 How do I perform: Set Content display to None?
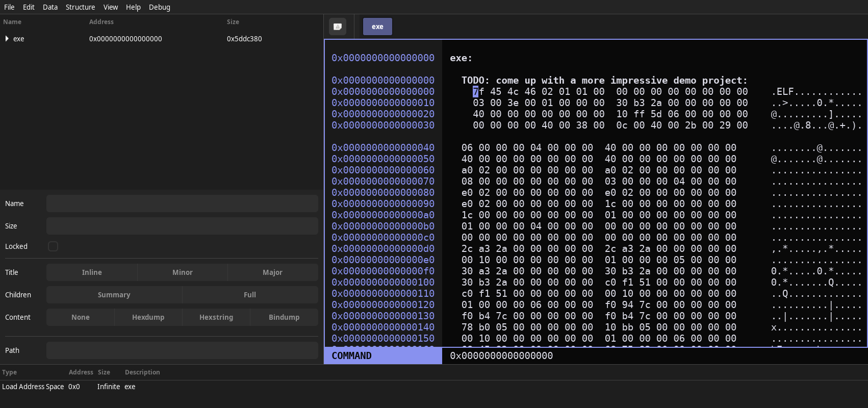81,317
